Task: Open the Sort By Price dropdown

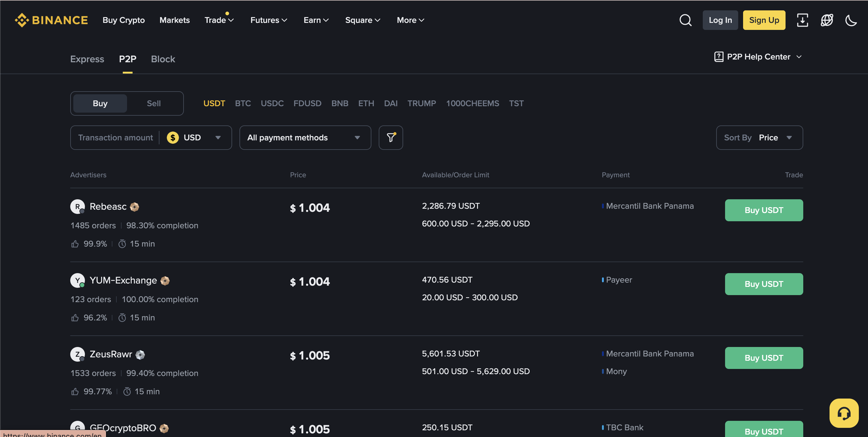Action: click(x=759, y=138)
